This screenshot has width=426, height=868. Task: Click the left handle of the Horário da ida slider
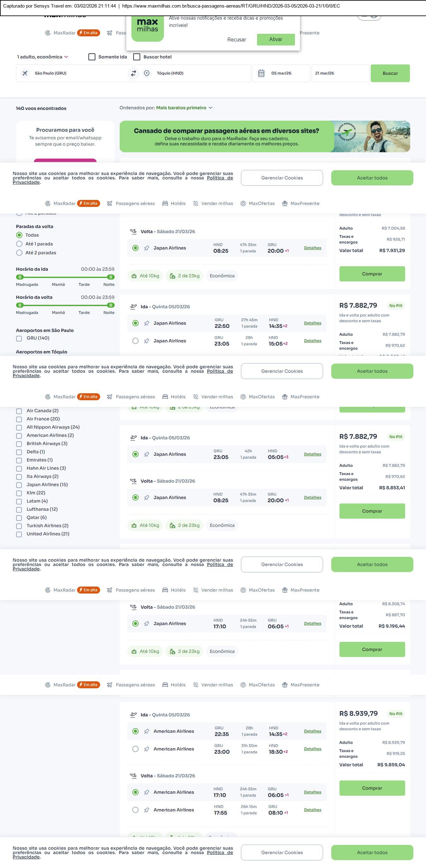coord(20,277)
